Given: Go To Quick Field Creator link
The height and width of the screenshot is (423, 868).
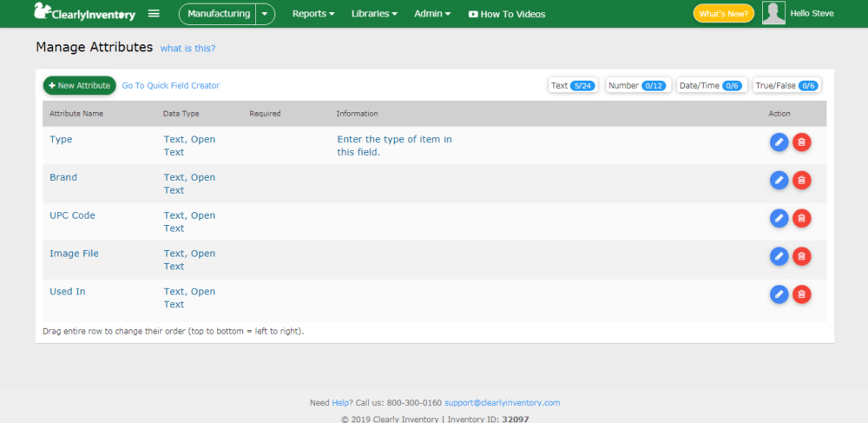Looking at the screenshot, I should coord(170,85).
